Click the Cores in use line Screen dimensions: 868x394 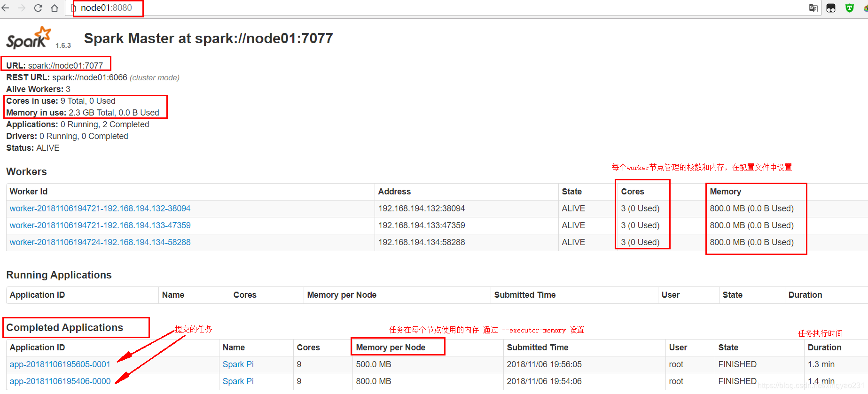[61, 101]
